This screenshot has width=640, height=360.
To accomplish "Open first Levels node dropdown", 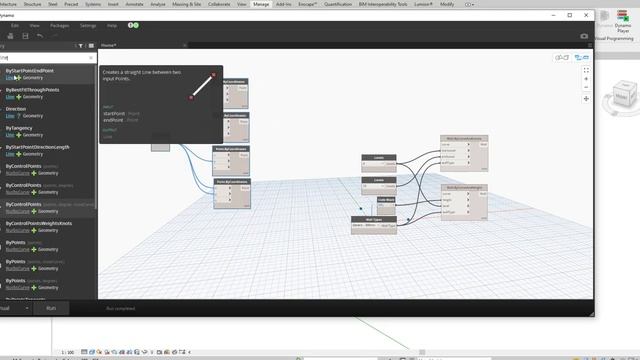I will [373, 164].
